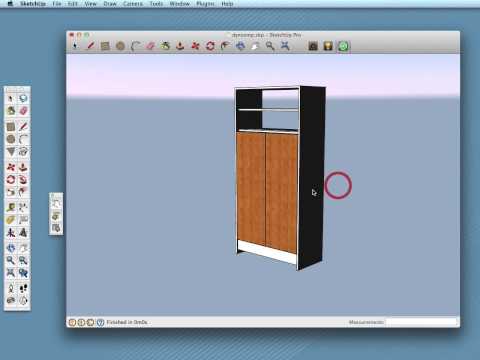
Task: Activate Zoom Window in left palette
Action: click(23, 260)
